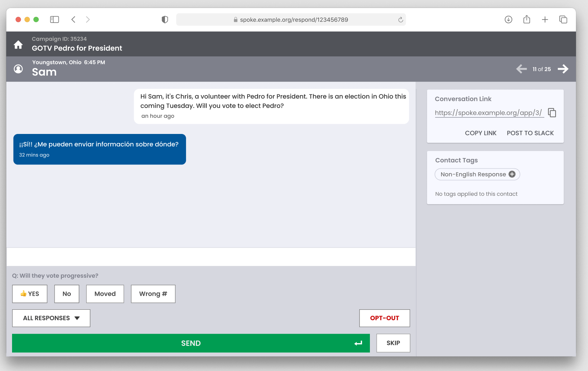Click the browser address bar
Screen dimensions: 588x371
(x=291, y=20)
